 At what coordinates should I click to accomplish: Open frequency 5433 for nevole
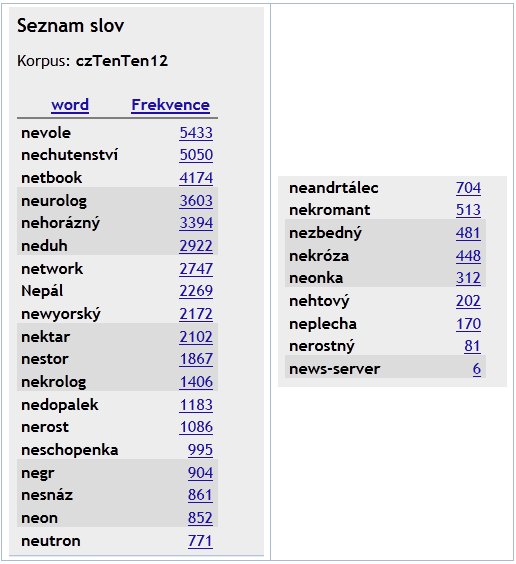click(x=196, y=133)
